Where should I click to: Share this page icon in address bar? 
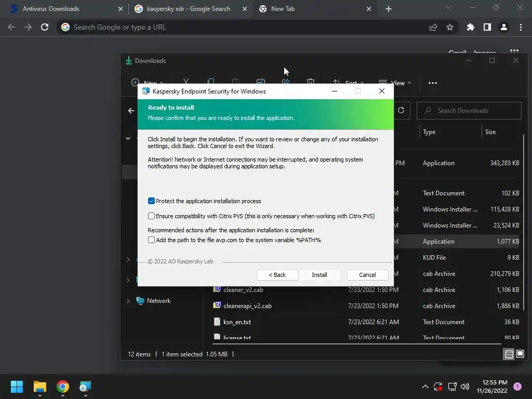(433, 27)
